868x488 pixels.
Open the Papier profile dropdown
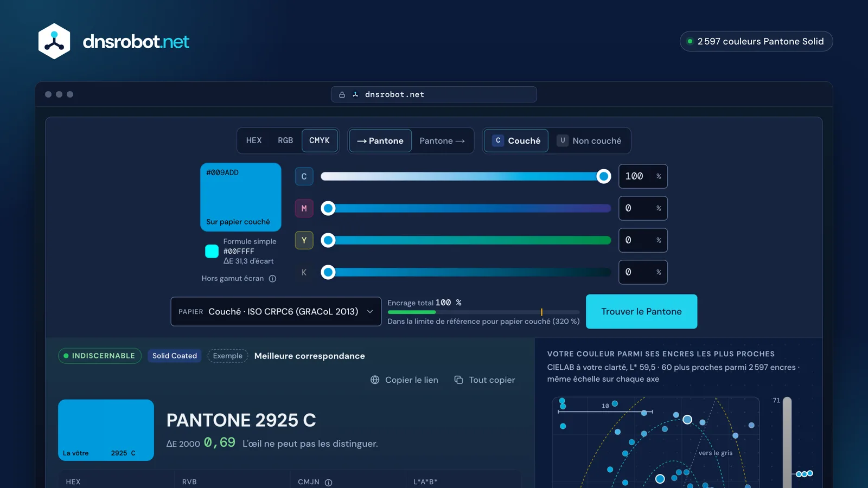coord(276,312)
